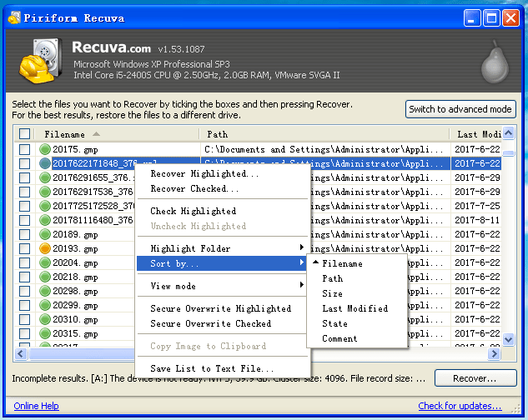Check the box for 20176291655_376

(x=24, y=177)
